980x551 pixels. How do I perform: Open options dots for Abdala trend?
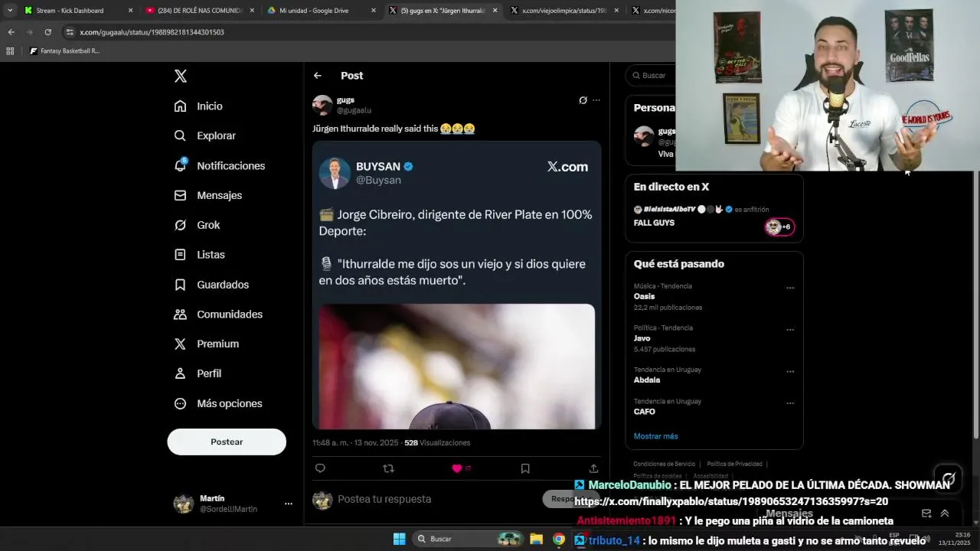(x=790, y=372)
